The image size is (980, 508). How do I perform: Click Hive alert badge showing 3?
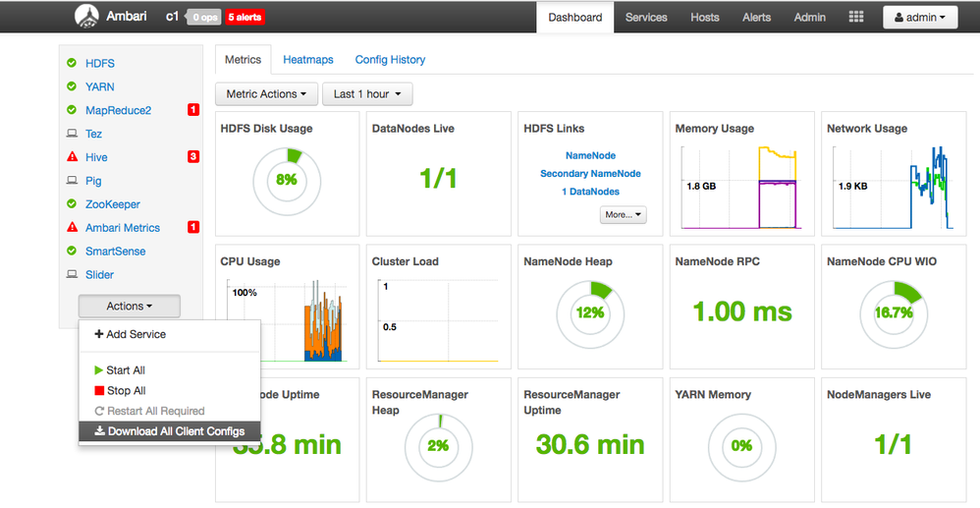point(193,156)
